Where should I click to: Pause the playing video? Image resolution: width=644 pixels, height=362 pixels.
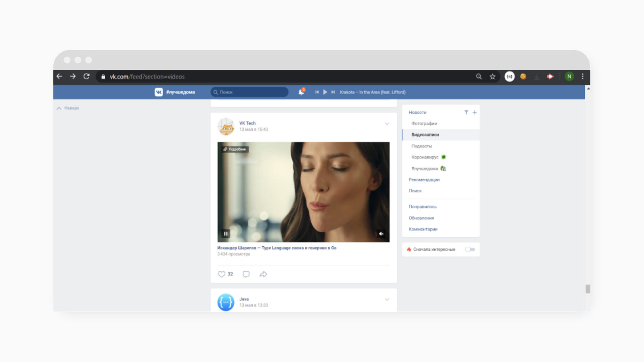click(226, 233)
